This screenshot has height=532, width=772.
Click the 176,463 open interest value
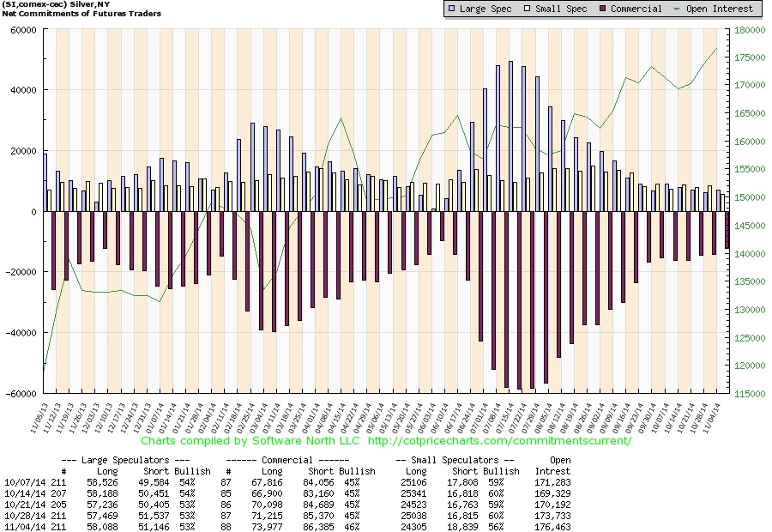[553, 527]
